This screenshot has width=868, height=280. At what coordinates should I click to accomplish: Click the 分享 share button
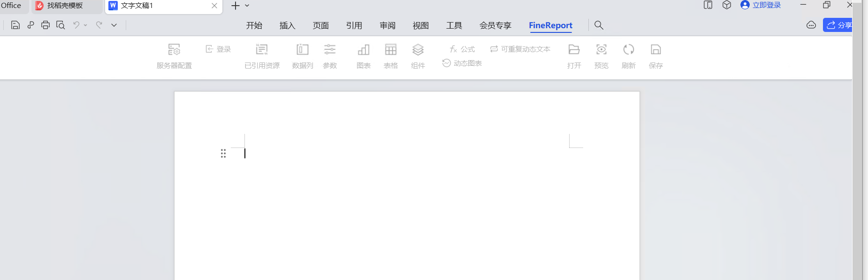[838, 25]
